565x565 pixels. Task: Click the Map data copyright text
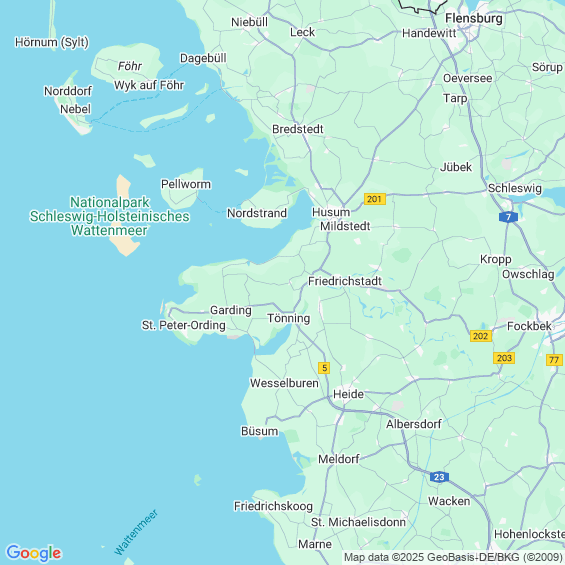tap(453, 557)
